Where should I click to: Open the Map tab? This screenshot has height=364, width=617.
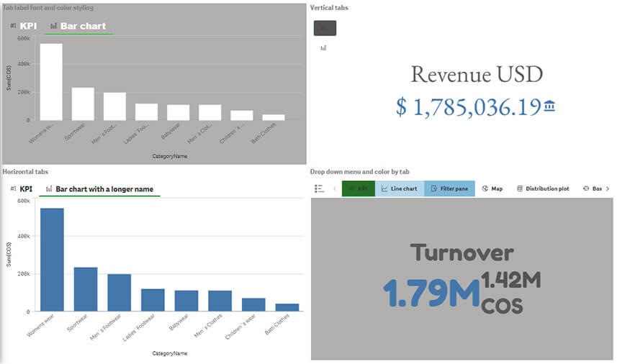(492, 188)
